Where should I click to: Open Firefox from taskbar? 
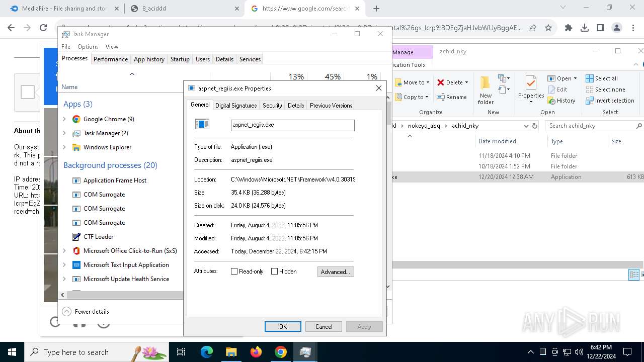point(256,352)
